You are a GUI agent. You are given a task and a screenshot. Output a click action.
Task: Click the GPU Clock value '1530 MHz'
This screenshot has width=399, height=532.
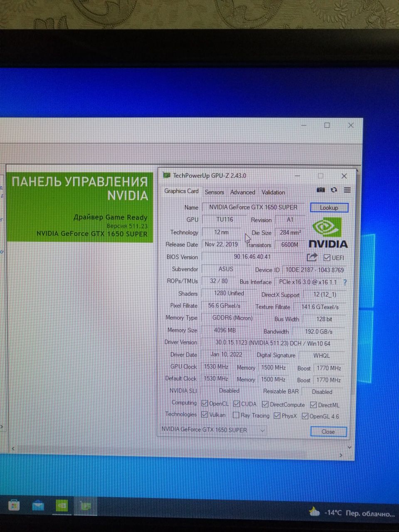[x=216, y=367]
